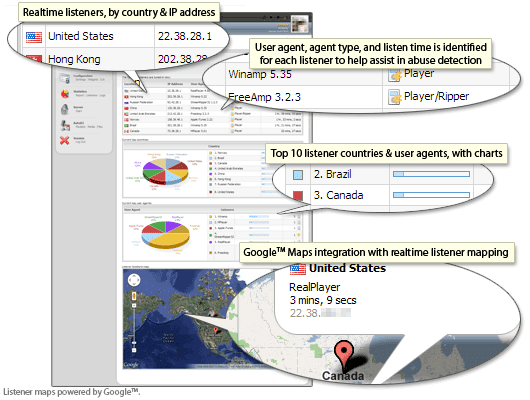Click the enlarged light blue Brazil swatch
The width and height of the screenshot is (530, 400).
(x=298, y=175)
